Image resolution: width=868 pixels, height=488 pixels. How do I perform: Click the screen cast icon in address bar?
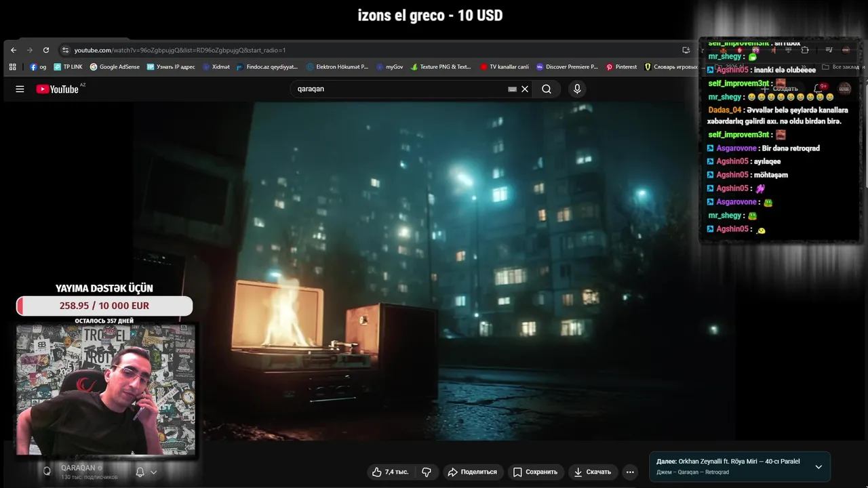point(686,50)
